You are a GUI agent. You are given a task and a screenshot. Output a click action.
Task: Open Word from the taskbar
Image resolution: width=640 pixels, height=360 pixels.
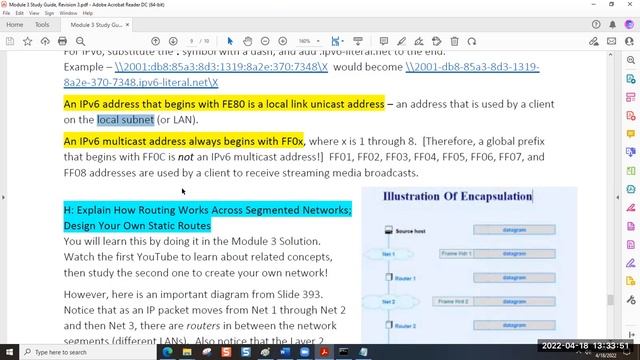click(285, 352)
